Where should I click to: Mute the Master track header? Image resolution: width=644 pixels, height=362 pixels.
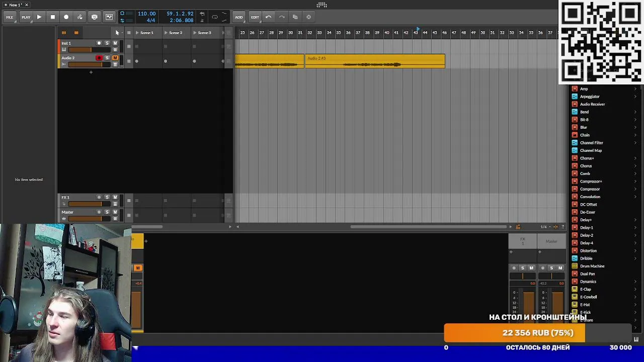[115, 212]
